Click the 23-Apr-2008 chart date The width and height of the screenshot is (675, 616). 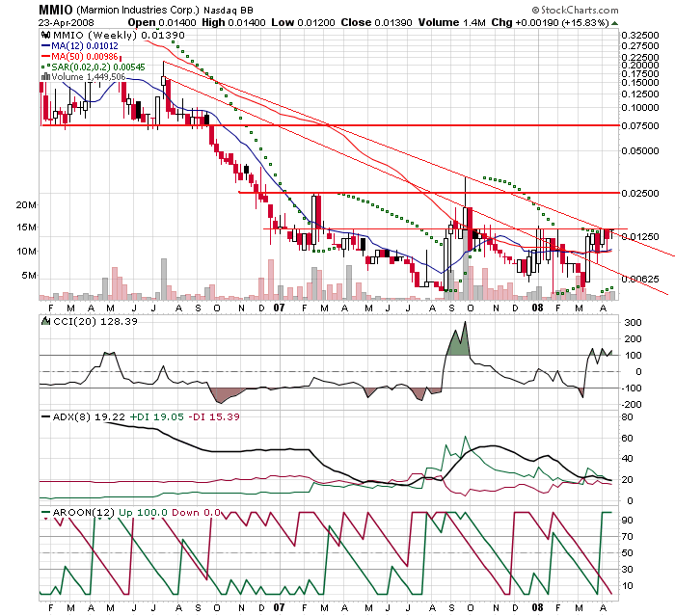click(x=66, y=22)
